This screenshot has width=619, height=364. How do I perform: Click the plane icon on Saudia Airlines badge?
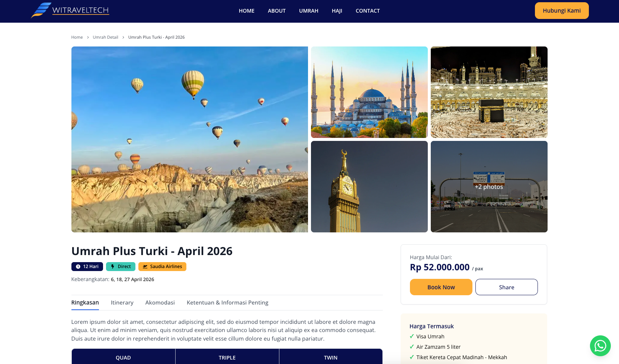(x=145, y=267)
